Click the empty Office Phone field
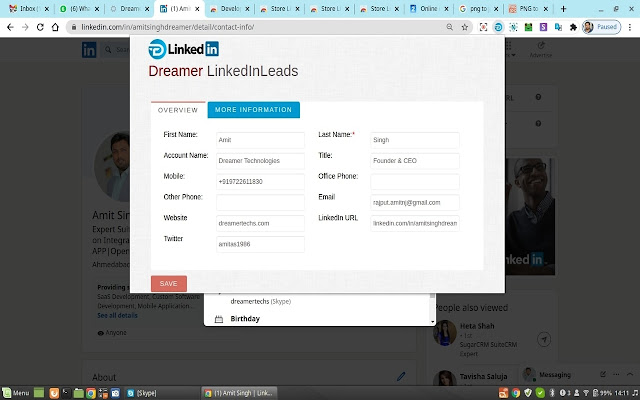The image size is (640, 400). tap(415, 182)
